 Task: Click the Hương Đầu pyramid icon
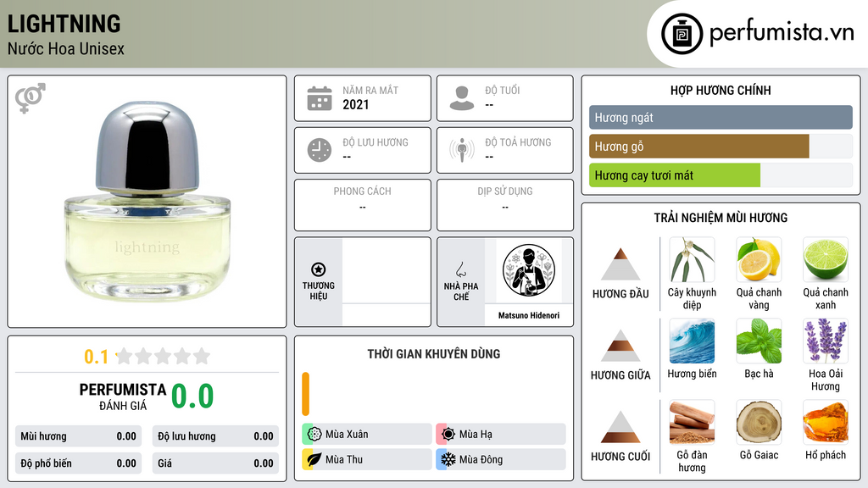[x=620, y=264]
